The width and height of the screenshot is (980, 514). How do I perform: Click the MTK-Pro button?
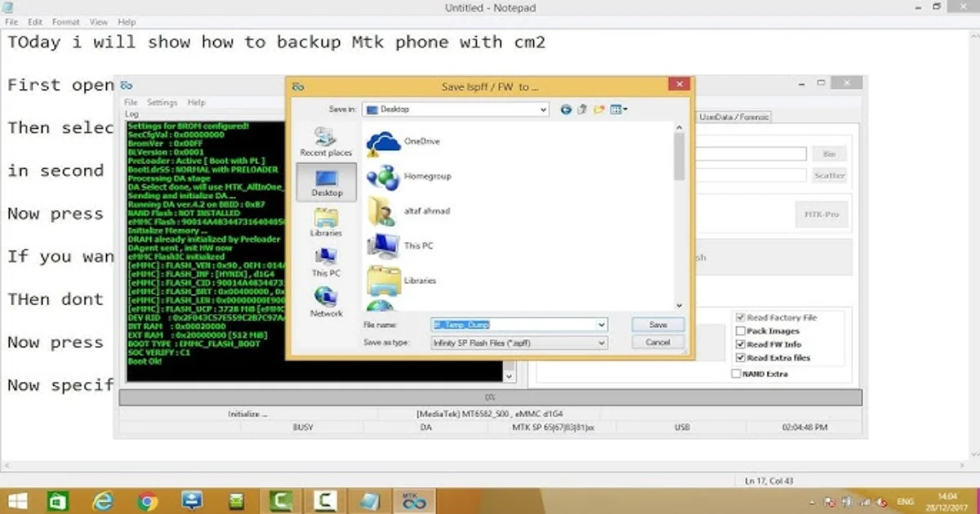(821, 215)
